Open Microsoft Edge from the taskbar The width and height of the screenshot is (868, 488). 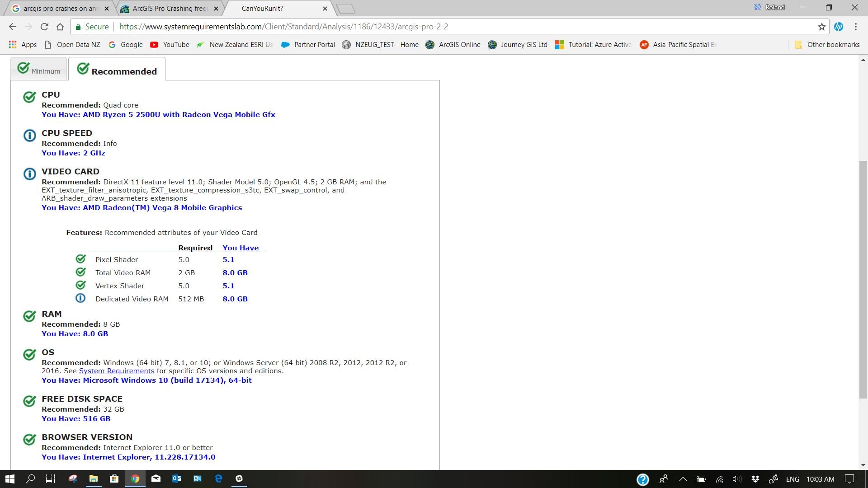[x=218, y=479]
